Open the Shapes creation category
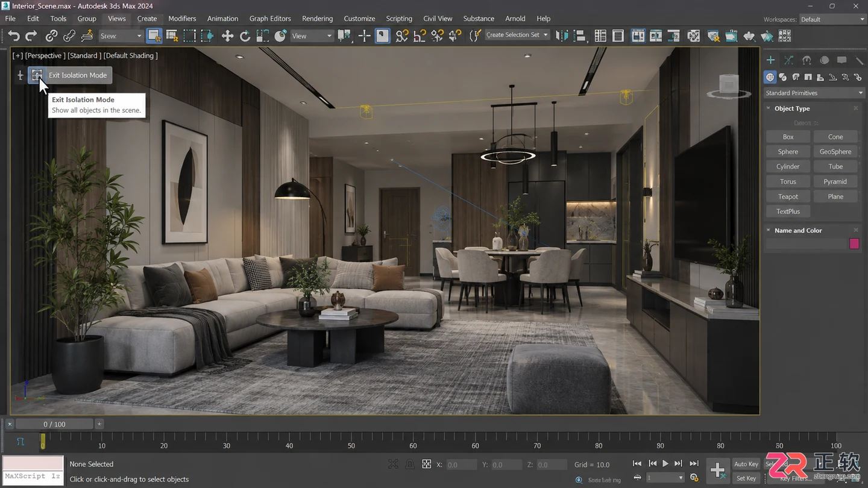868x488 pixels. [x=783, y=77]
